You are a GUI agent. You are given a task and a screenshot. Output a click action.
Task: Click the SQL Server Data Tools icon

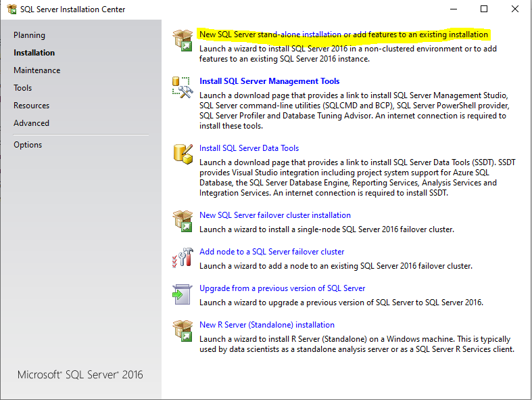[183, 154]
